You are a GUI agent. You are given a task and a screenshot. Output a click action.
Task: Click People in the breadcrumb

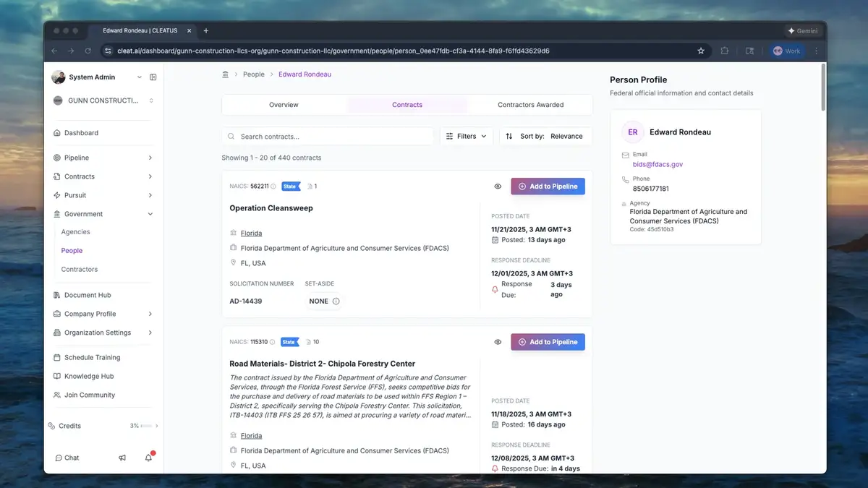pos(254,74)
